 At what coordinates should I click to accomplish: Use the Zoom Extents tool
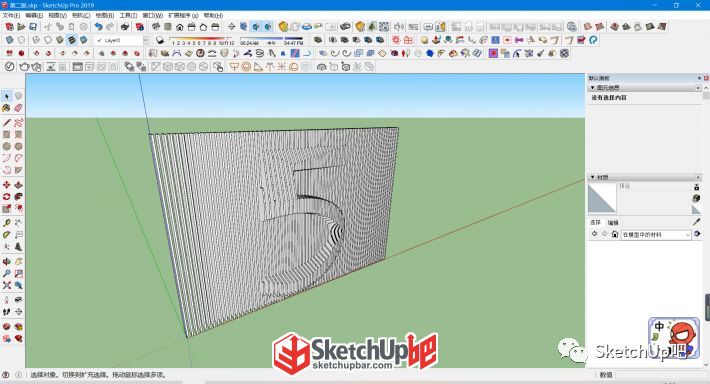pyautogui.click(x=6, y=285)
